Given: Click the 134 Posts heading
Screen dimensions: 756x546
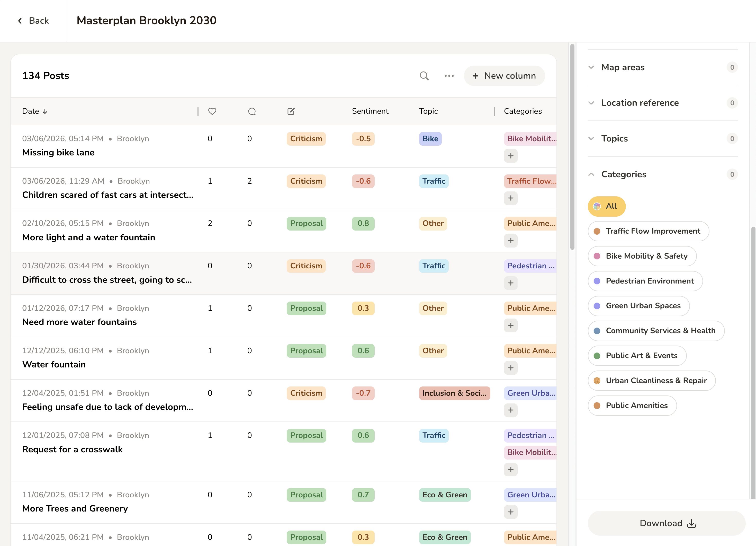Looking at the screenshot, I should click(x=46, y=76).
